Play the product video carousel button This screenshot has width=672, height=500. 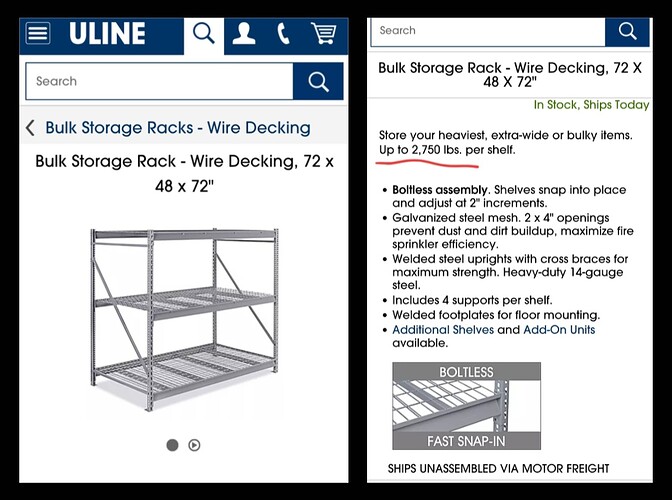194,445
